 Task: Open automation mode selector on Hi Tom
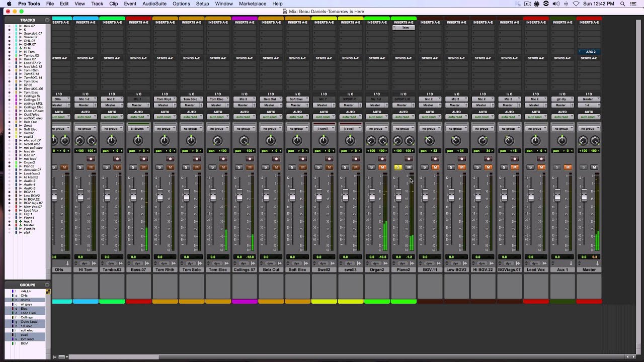(86, 117)
